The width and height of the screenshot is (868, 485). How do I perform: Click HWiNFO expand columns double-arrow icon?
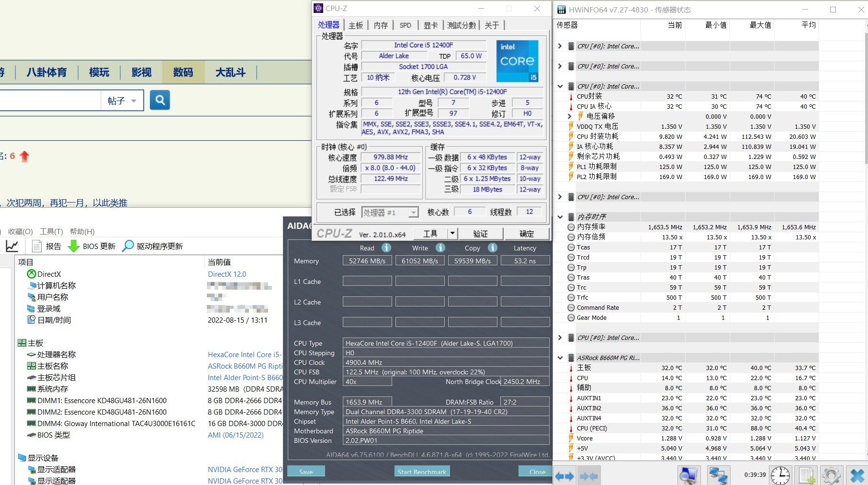click(x=564, y=476)
